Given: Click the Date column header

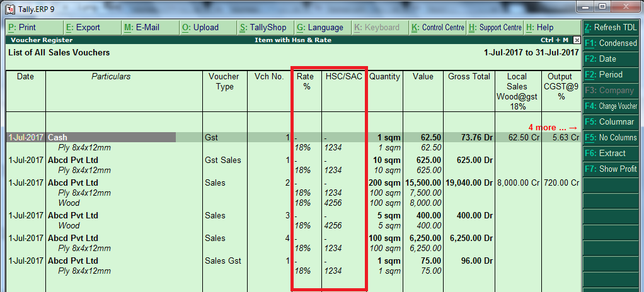Looking at the screenshot, I should [25, 77].
